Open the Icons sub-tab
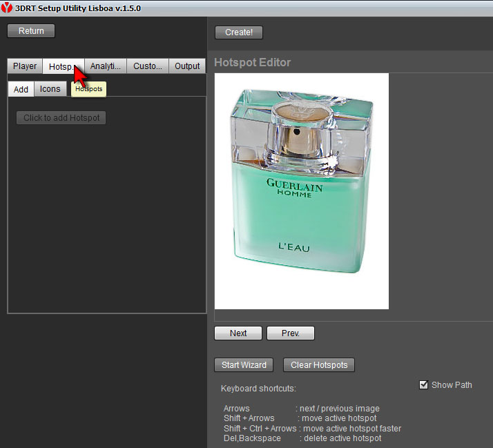Image resolution: width=493 pixels, height=448 pixels. point(50,89)
